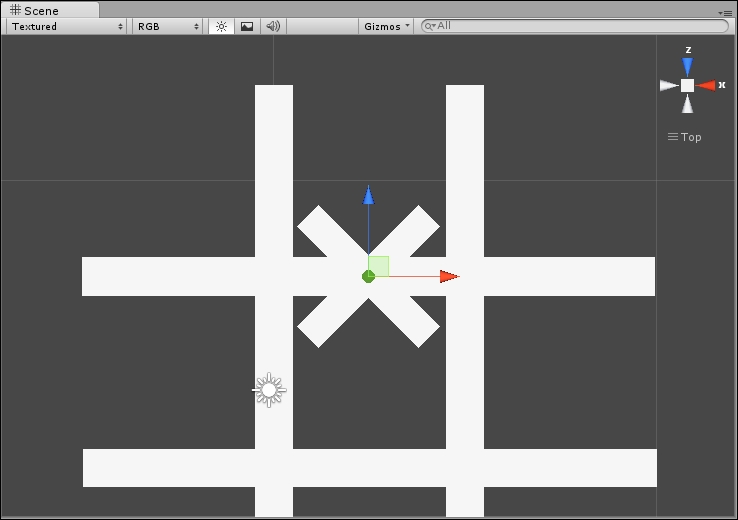Click the green Y axis handle dot
The height and width of the screenshot is (520, 738).
[x=369, y=277]
